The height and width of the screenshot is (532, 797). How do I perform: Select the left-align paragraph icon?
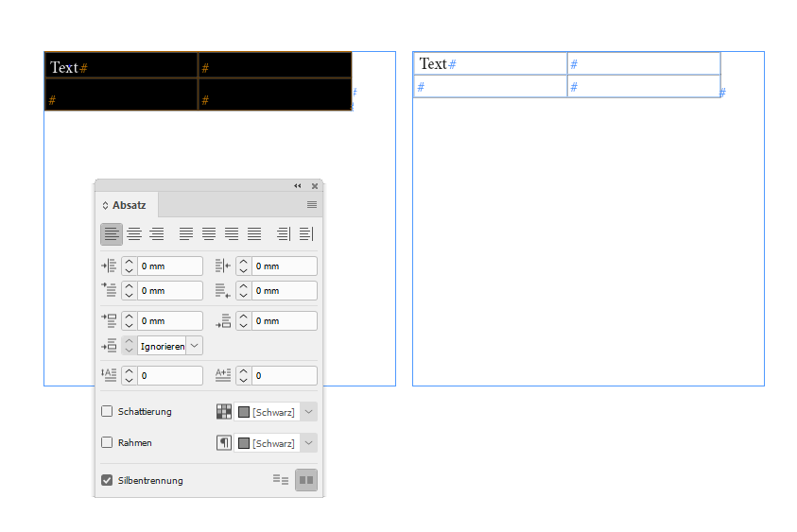[x=112, y=234]
